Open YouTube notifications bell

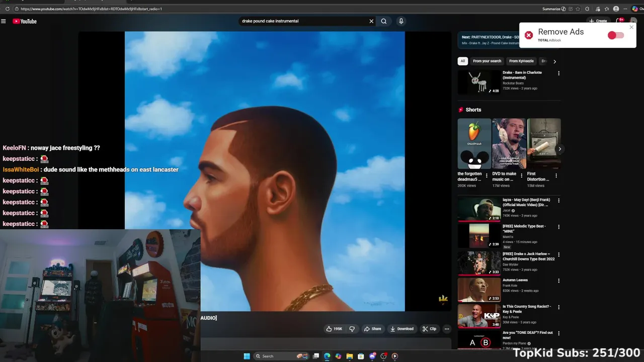pos(619,21)
